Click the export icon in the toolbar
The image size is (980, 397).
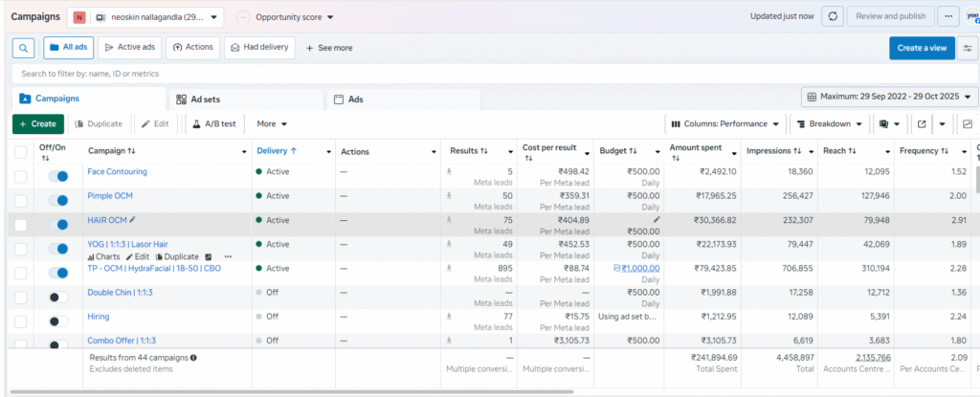(922, 123)
